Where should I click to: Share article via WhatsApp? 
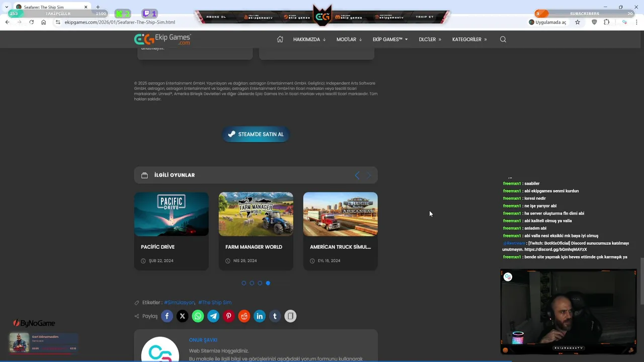(198, 316)
